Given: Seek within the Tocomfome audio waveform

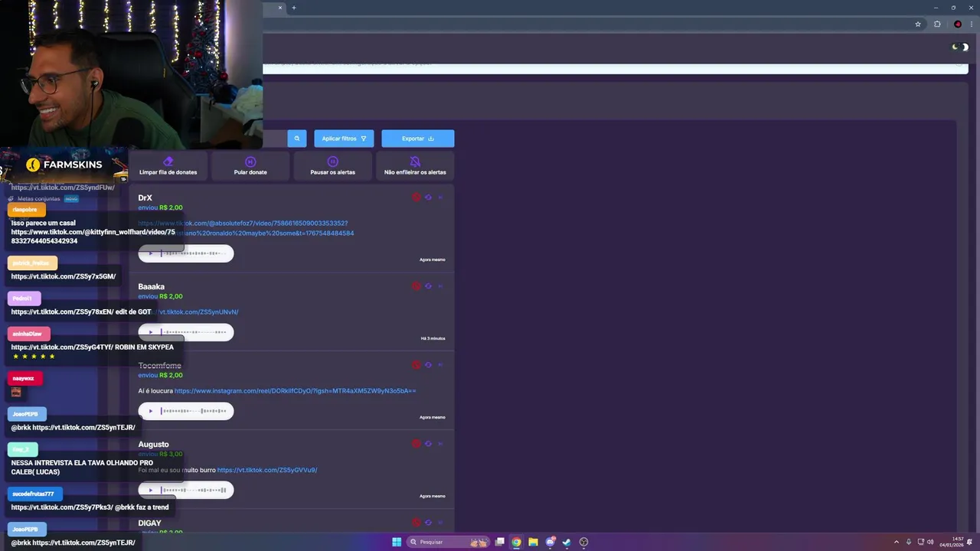Looking at the screenshot, I should pyautogui.click(x=193, y=411).
